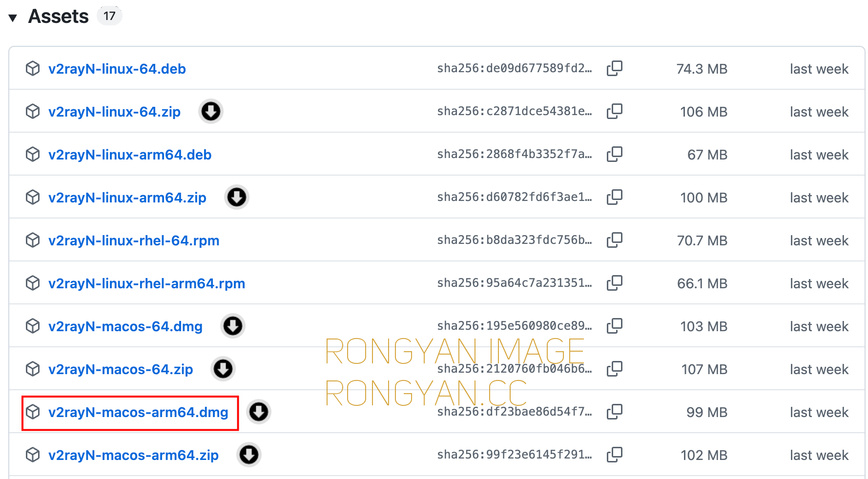Screen dimensions: 868x479
Task: Copy sha256 of v2rayN-macos-64.dmg
Action: click(615, 326)
